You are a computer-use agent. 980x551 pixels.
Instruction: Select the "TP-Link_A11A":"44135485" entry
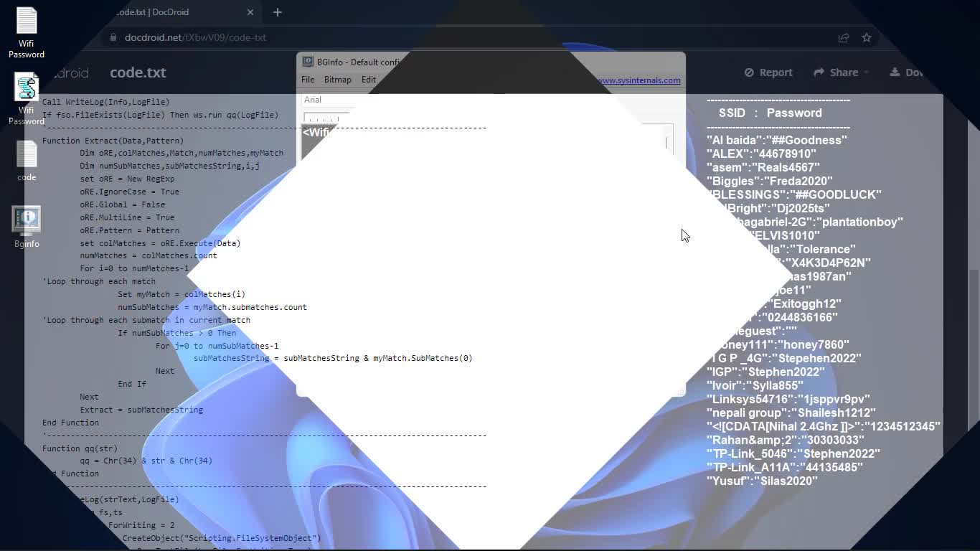[x=785, y=467]
